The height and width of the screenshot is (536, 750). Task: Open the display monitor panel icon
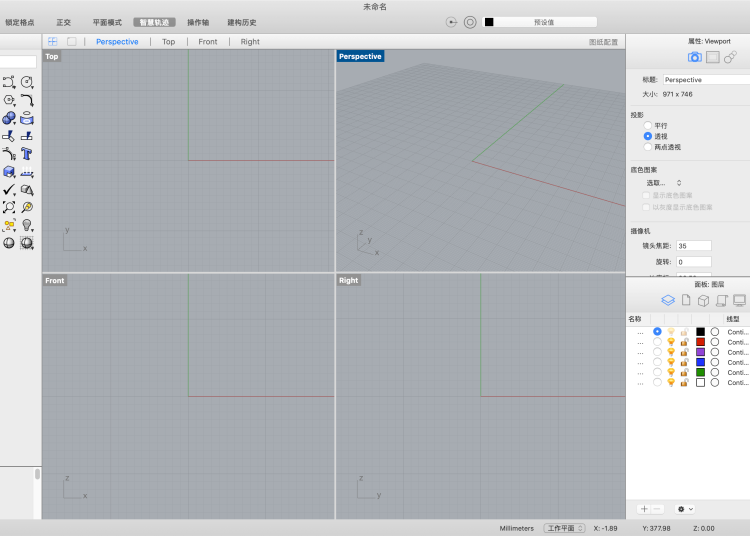(x=739, y=300)
